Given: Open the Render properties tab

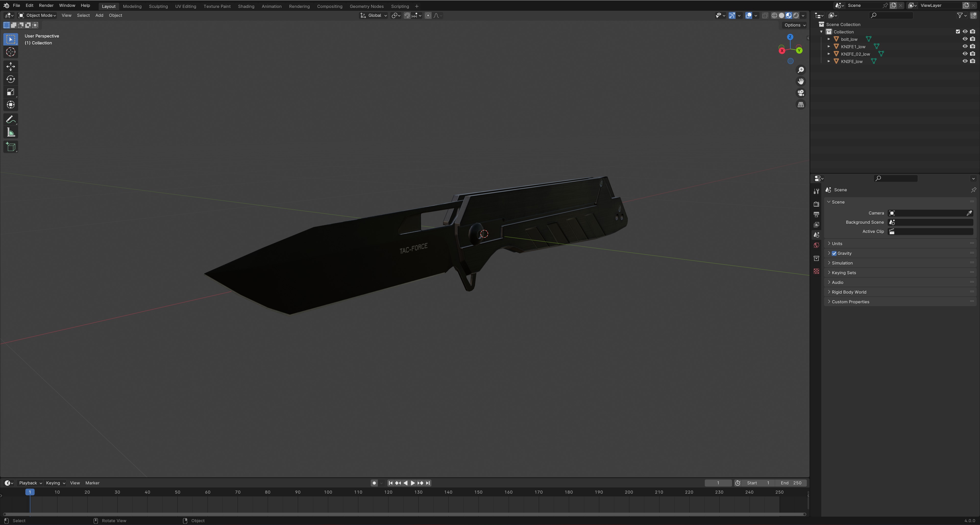Looking at the screenshot, I should pos(816,204).
